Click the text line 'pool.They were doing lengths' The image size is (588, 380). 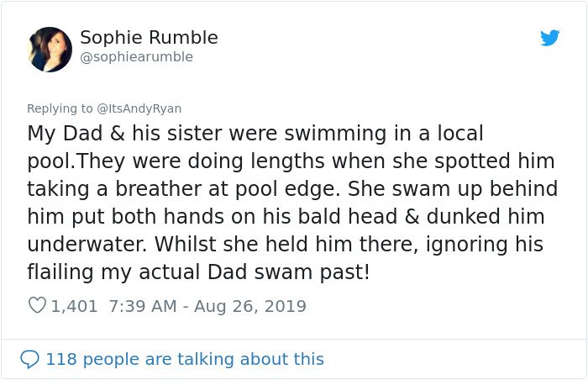[x=291, y=161]
